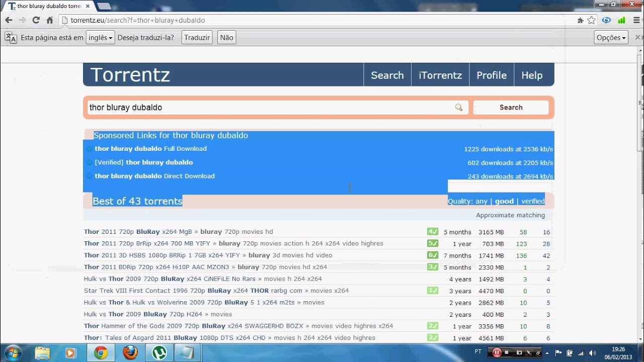Open the Chrome menu hamburger icon

[x=637, y=20]
